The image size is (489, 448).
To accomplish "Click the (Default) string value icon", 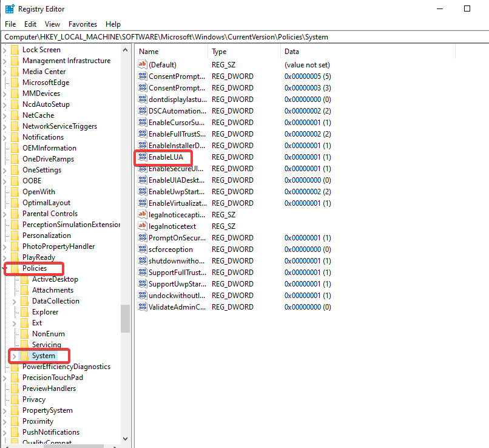I will [143, 65].
